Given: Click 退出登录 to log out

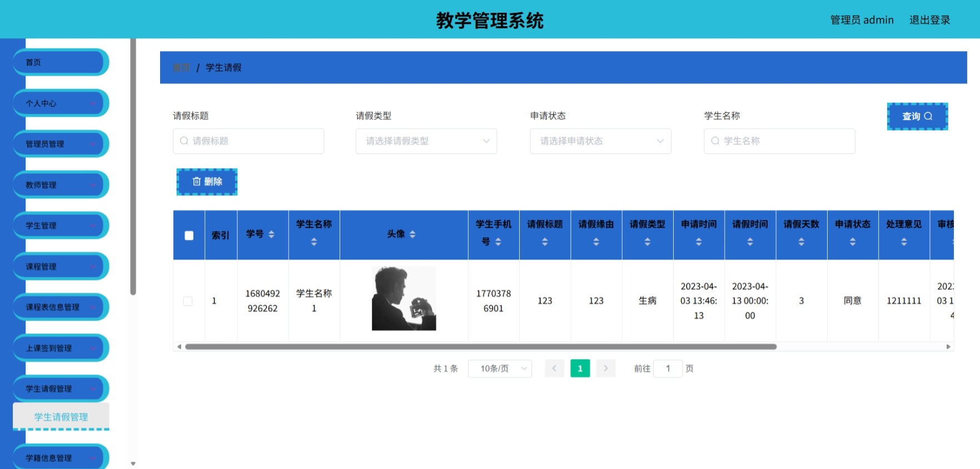Looking at the screenshot, I should pyautogui.click(x=929, y=20).
